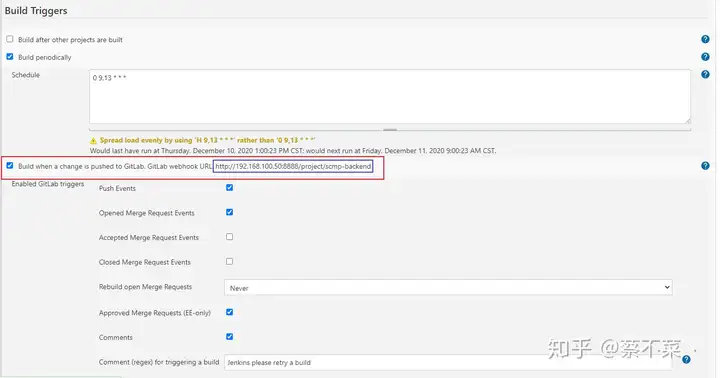Enable Accepted Merge Request Events
The height and width of the screenshot is (378, 720).
pyautogui.click(x=230, y=237)
